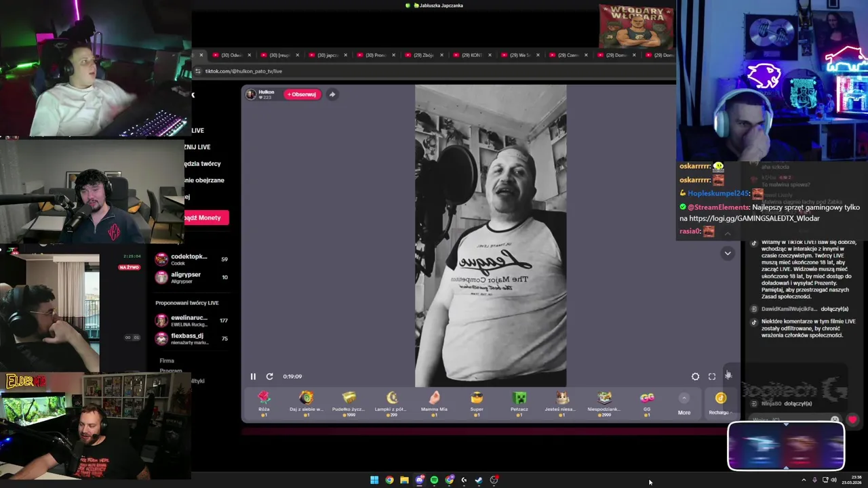Open the Recharge coins option
Image resolution: width=868 pixels, height=488 pixels.
[x=720, y=404]
